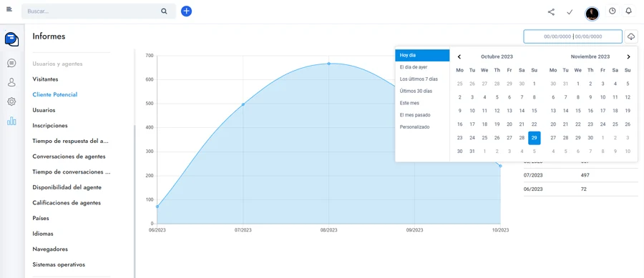The image size is (644, 278).
Task: Open the Visitantes report
Action: (45, 79)
